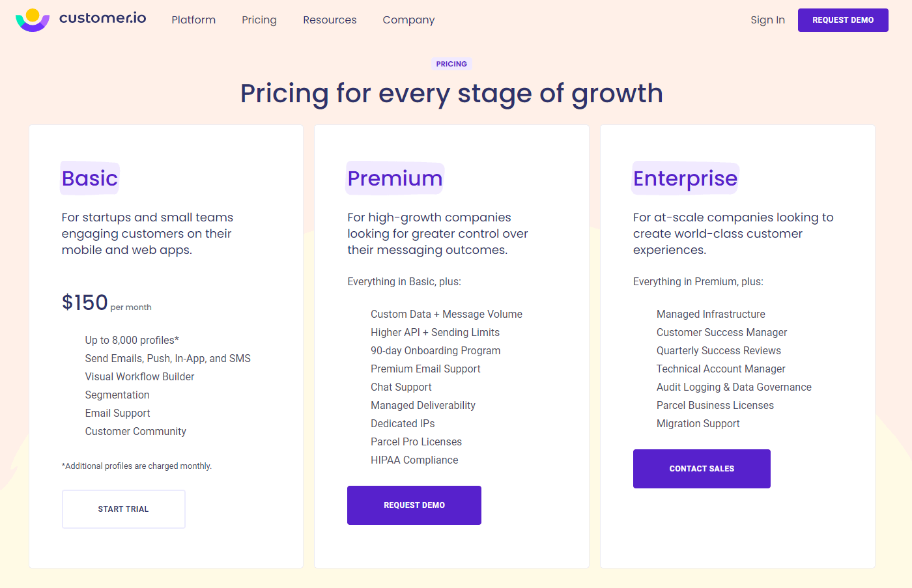The image size is (912, 588).
Task: Click the Managed Infrastructure feature item
Action: coord(711,314)
